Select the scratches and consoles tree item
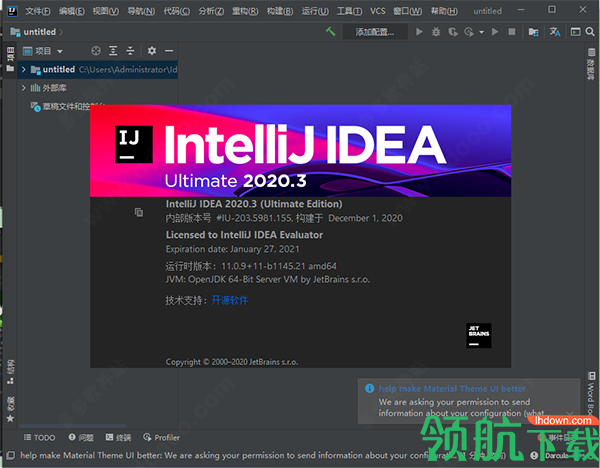The width and height of the screenshot is (600, 468). click(69, 106)
